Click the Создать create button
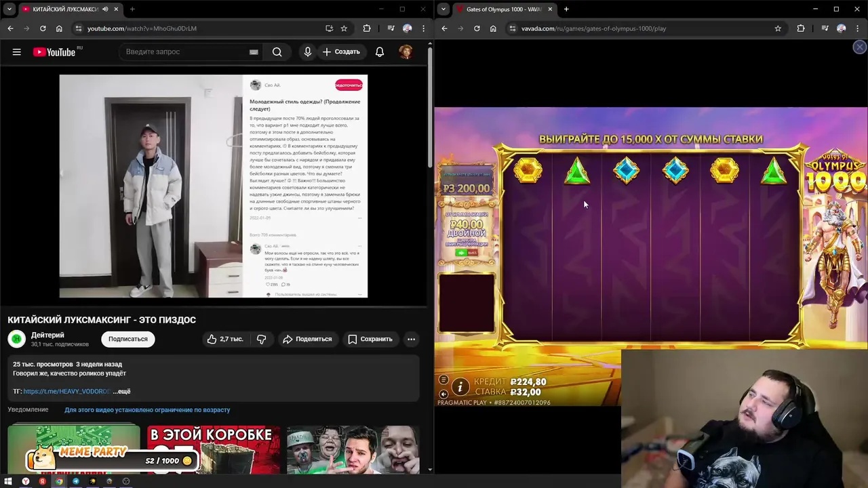This screenshot has width=868, height=488. (342, 52)
